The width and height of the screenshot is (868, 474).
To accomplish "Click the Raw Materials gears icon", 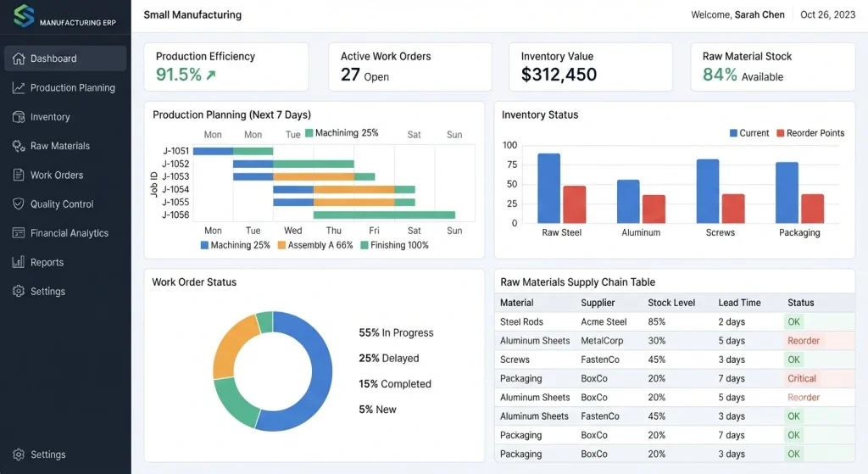I will pos(19,146).
